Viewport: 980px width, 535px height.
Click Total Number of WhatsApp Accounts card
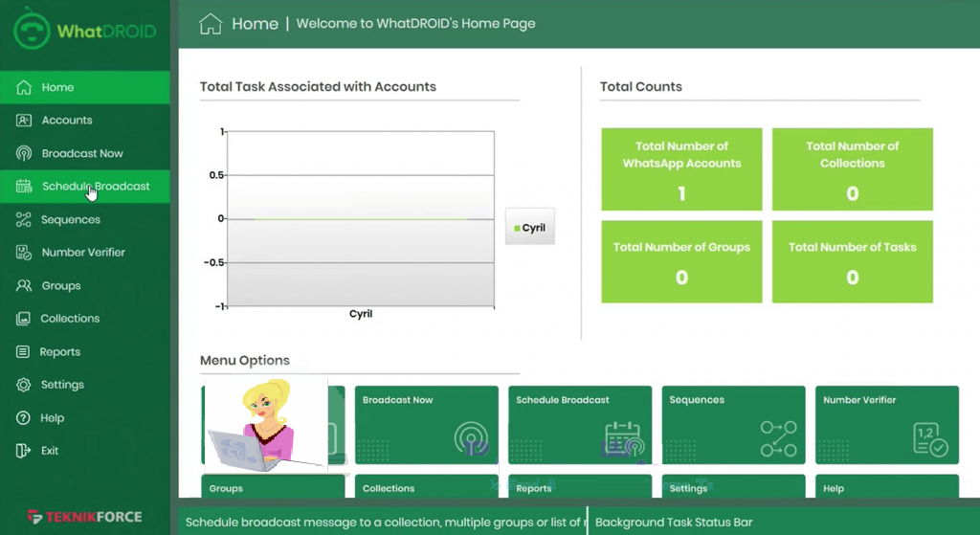click(x=681, y=169)
